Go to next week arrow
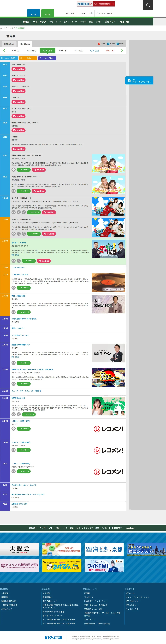The image size is (166, 644). point(122,50)
